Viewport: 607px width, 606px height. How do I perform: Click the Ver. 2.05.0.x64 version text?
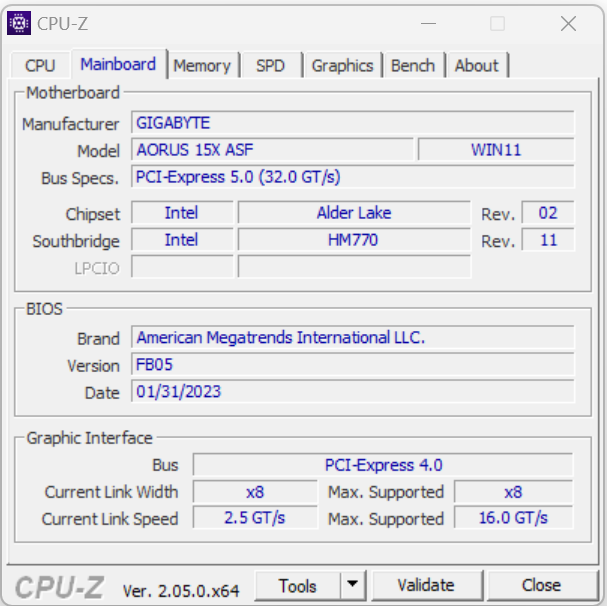181,591
